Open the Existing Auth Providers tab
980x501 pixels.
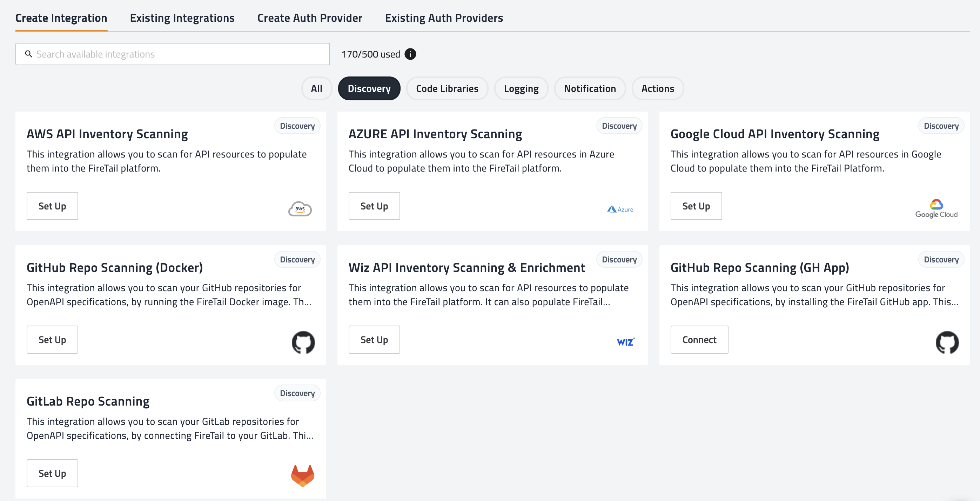444,18
